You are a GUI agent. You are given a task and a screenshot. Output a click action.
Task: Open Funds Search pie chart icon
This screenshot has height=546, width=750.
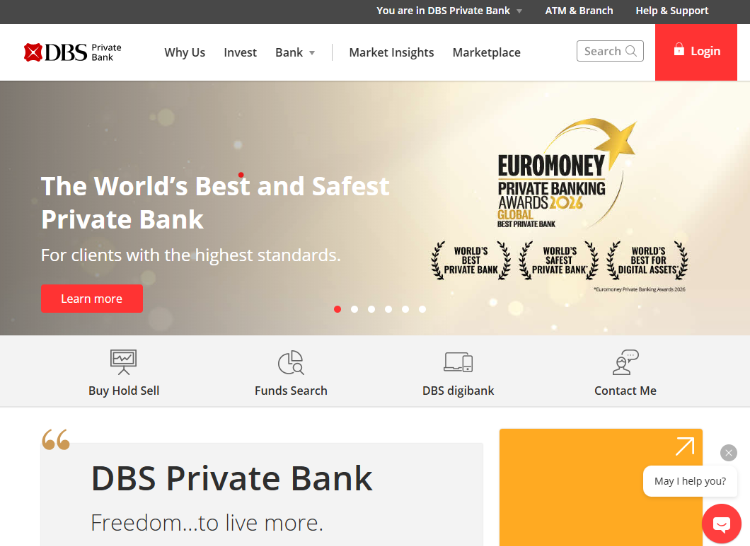291,362
